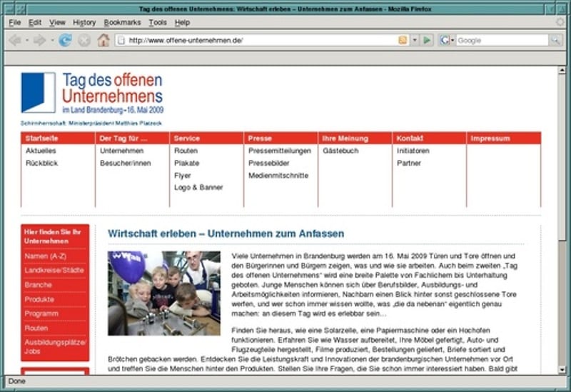Click the search magnifier button

tap(555, 40)
